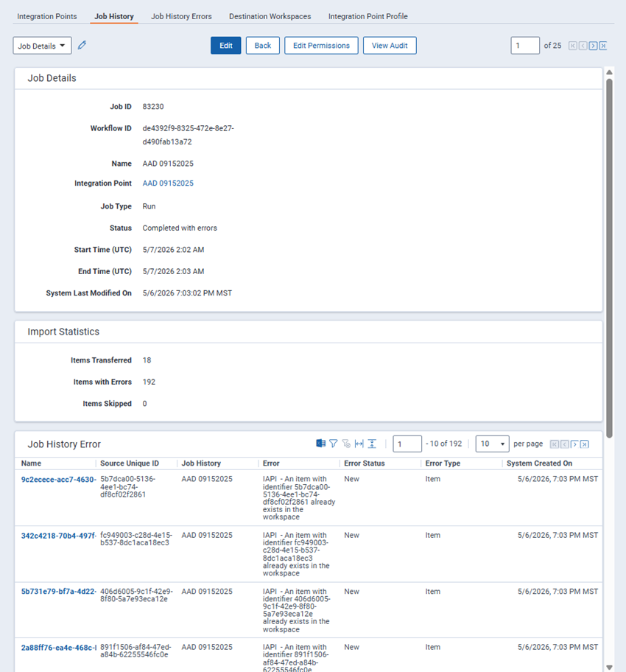Sort by Error Type column header
Image resolution: width=626 pixels, height=672 pixels.
[x=443, y=463]
